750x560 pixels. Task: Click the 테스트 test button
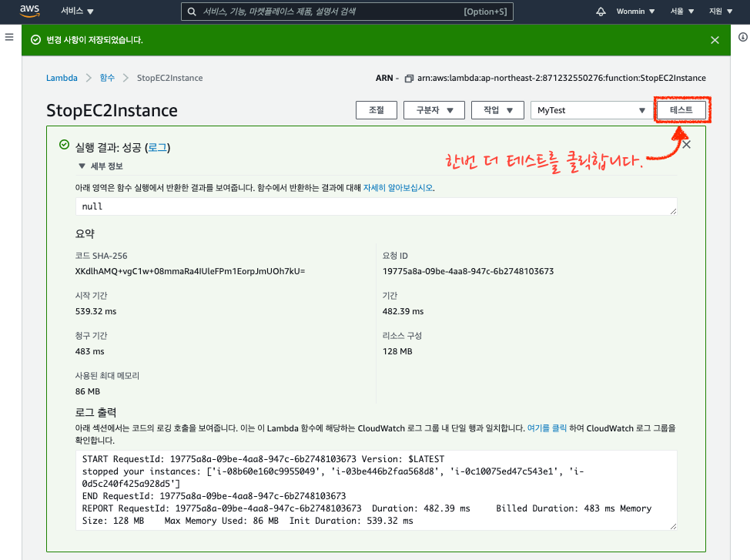(681, 110)
